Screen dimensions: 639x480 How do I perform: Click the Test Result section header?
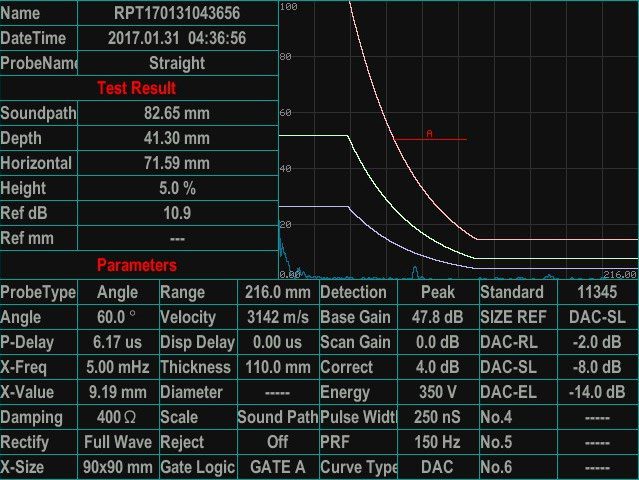coord(137,88)
